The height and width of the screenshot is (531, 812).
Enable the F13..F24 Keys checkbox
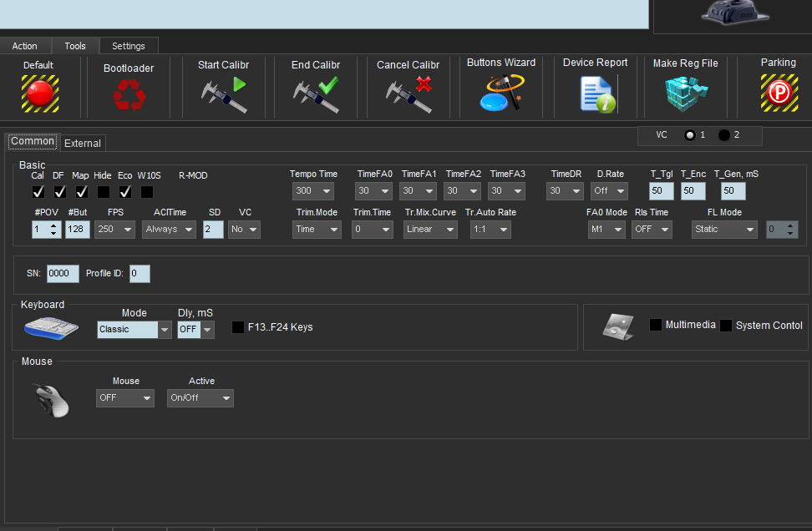(238, 327)
